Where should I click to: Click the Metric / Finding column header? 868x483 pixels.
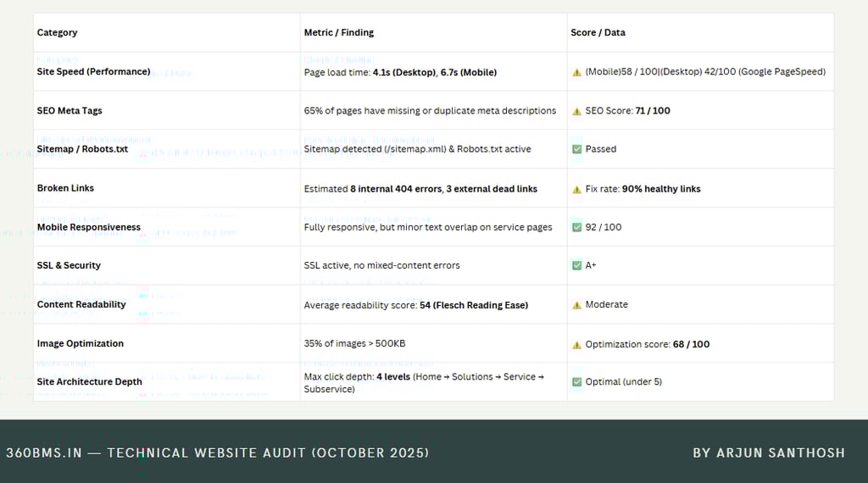[x=338, y=32]
